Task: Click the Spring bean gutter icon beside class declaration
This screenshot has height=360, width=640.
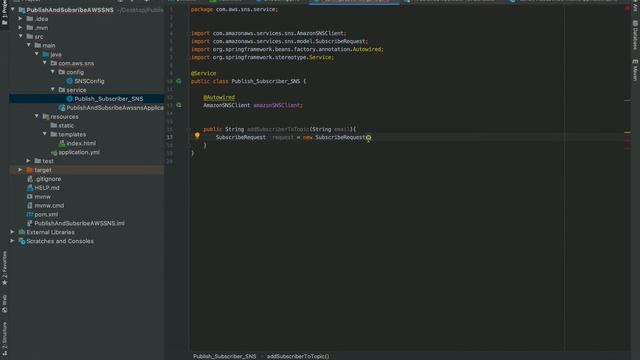Action: tap(179, 81)
